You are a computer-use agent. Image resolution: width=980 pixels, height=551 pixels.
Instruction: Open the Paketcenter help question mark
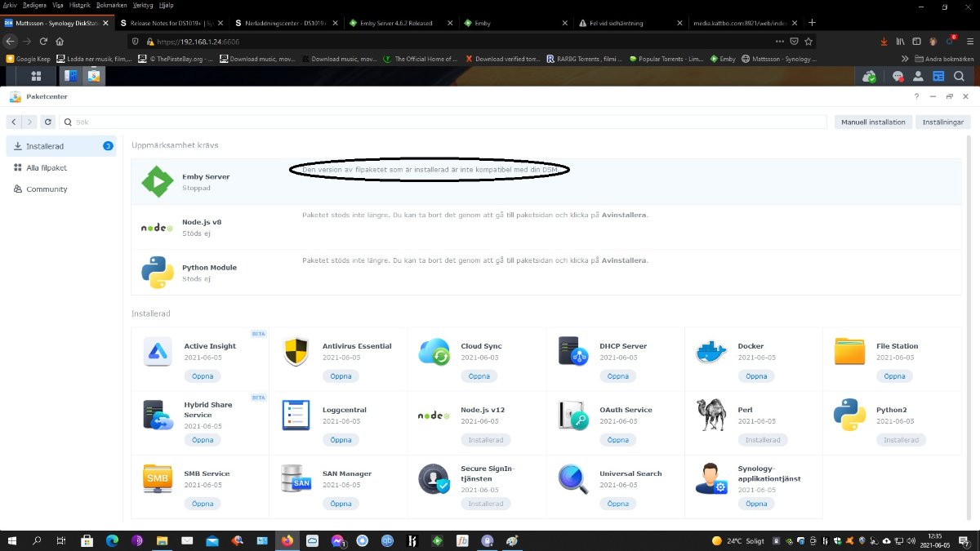point(916,96)
